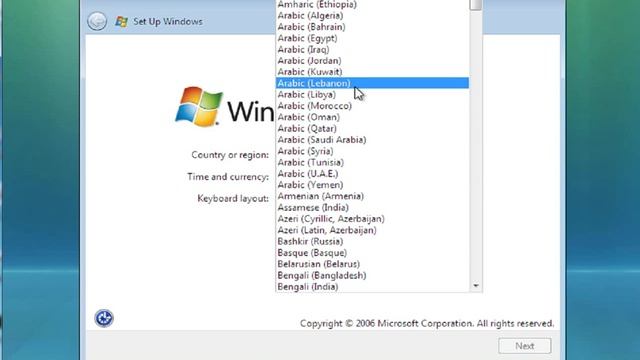Click the Country or region label
The width and height of the screenshot is (640, 360).
230,155
